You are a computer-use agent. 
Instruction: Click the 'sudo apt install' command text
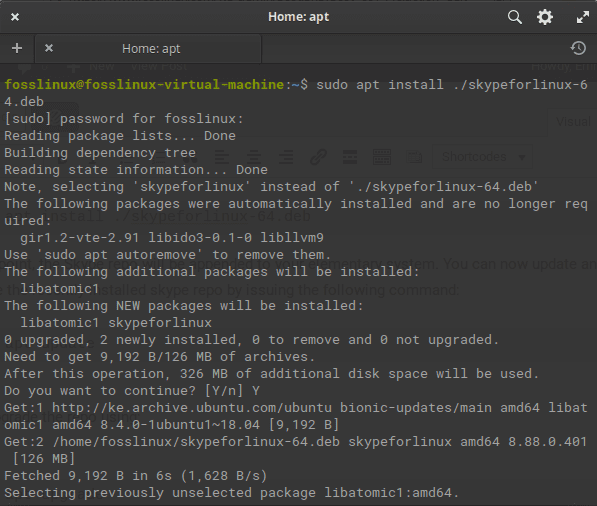pyautogui.click(x=380, y=85)
